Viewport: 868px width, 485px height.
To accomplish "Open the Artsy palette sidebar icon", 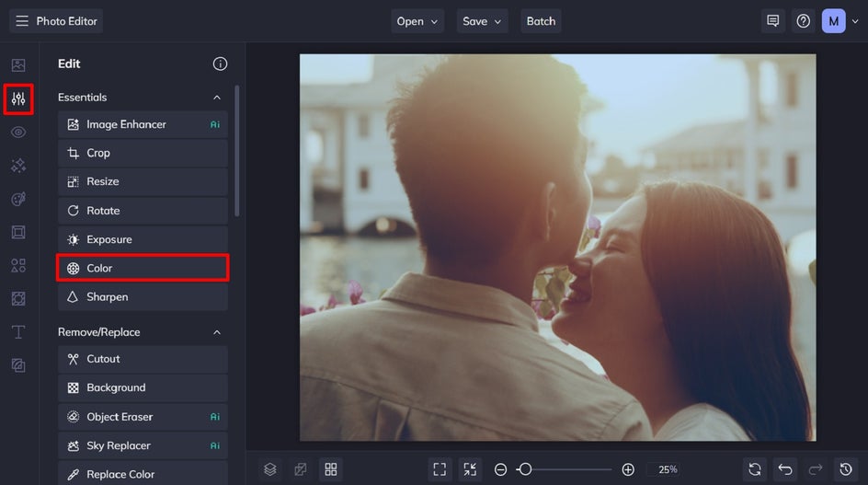I will [18, 199].
